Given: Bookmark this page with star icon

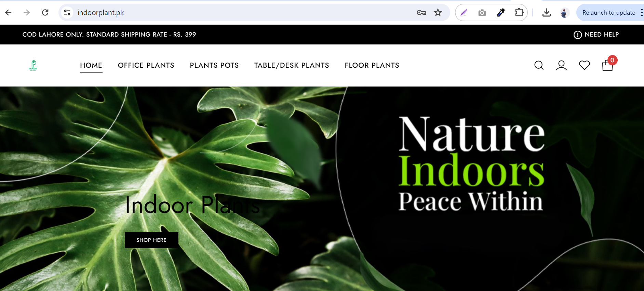Looking at the screenshot, I should click(x=438, y=13).
